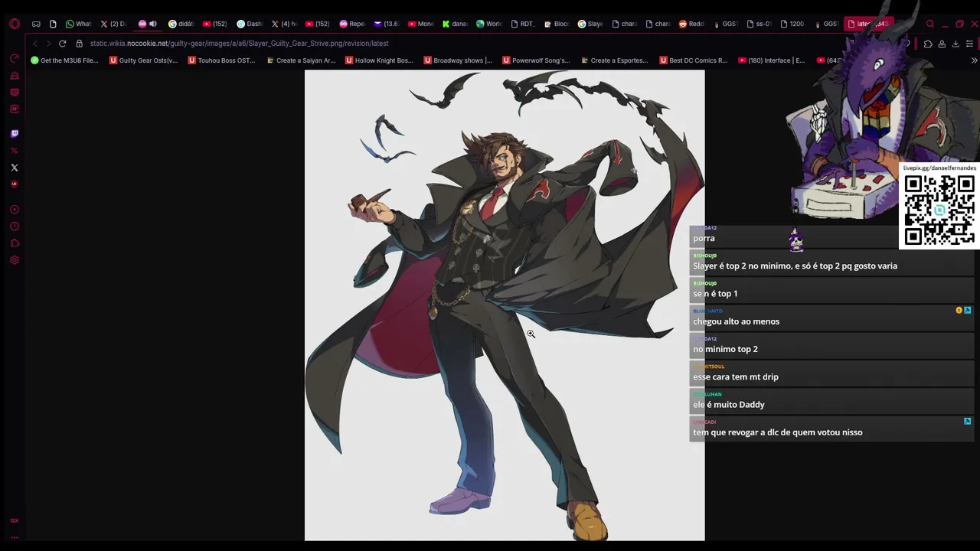The width and height of the screenshot is (980, 551).
Task: Switch to the 'ss-0' tab
Action: click(x=759, y=24)
